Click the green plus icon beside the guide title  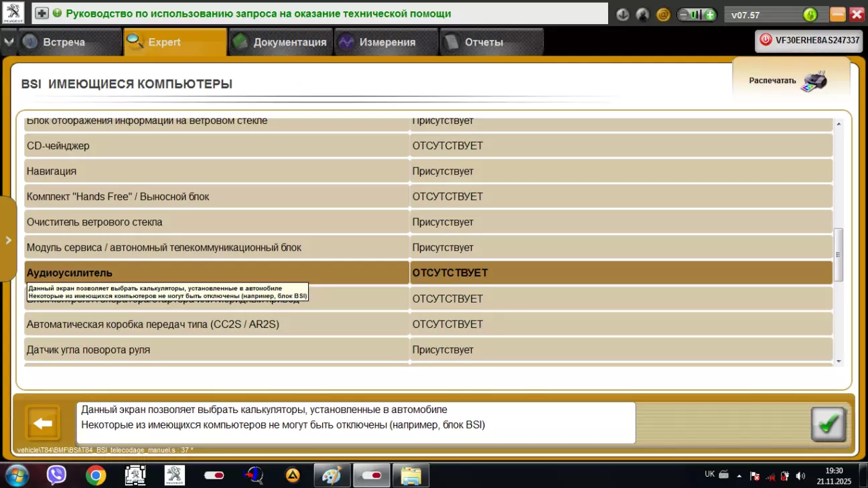pos(42,13)
